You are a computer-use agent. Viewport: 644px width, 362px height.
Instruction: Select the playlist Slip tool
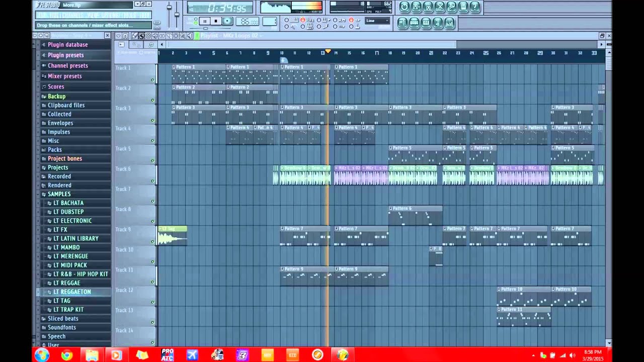(x=162, y=36)
